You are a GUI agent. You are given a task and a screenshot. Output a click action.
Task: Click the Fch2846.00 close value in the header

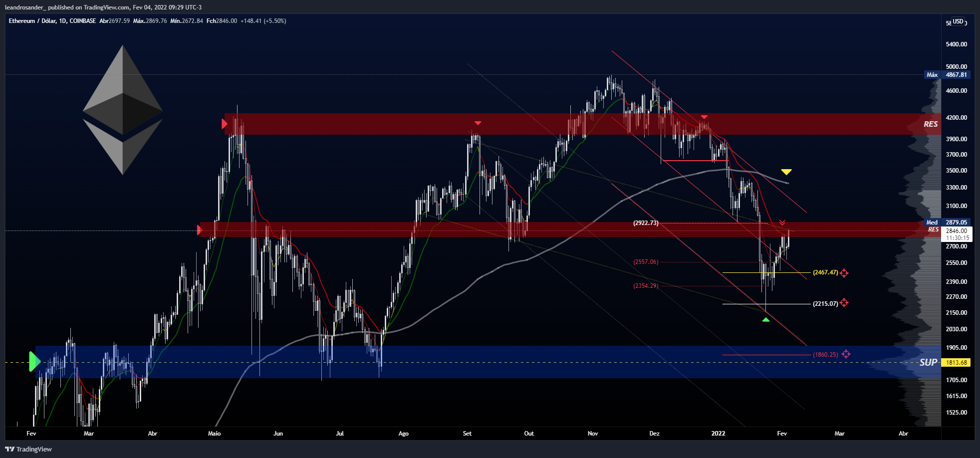pyautogui.click(x=222, y=21)
